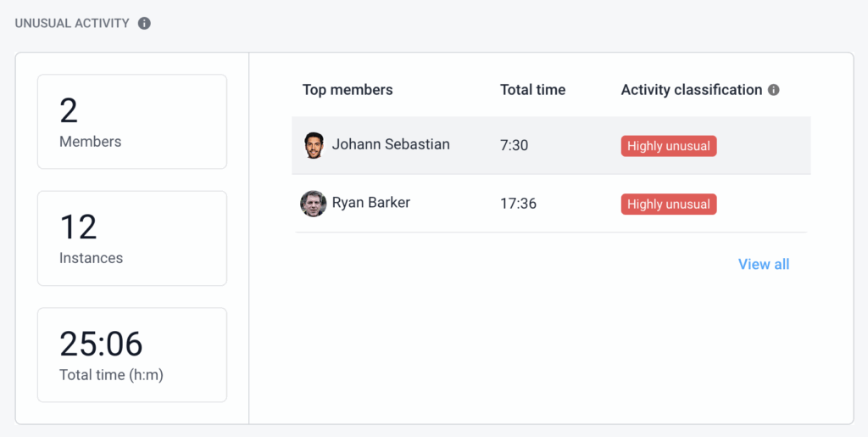
Task: Click Johann Sebastian's Highly unusual badge
Action: coord(669,146)
